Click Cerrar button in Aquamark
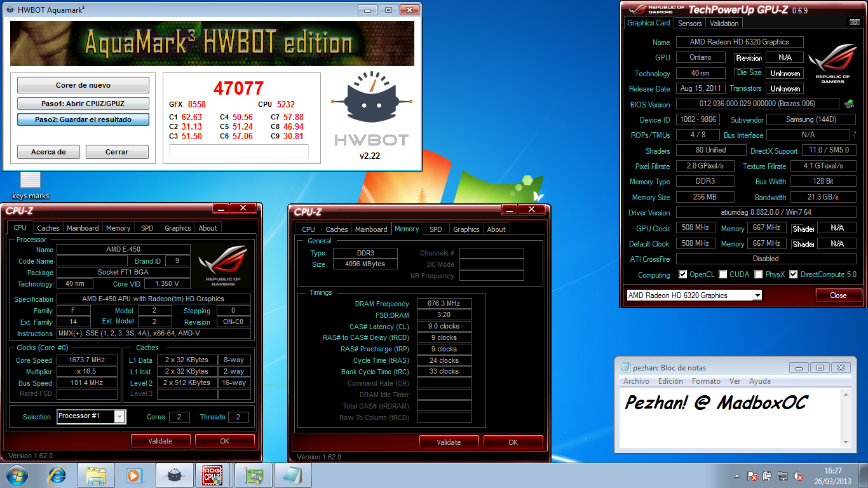The height and width of the screenshot is (488, 868). (117, 152)
